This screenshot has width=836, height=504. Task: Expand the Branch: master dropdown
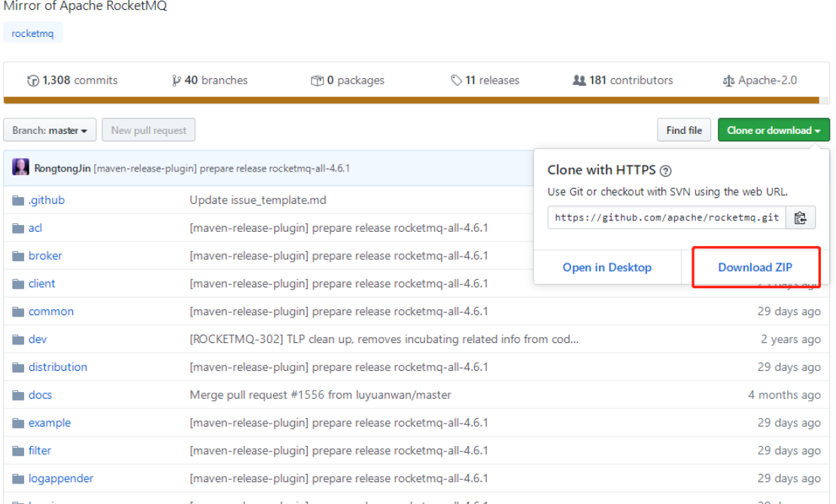click(50, 130)
